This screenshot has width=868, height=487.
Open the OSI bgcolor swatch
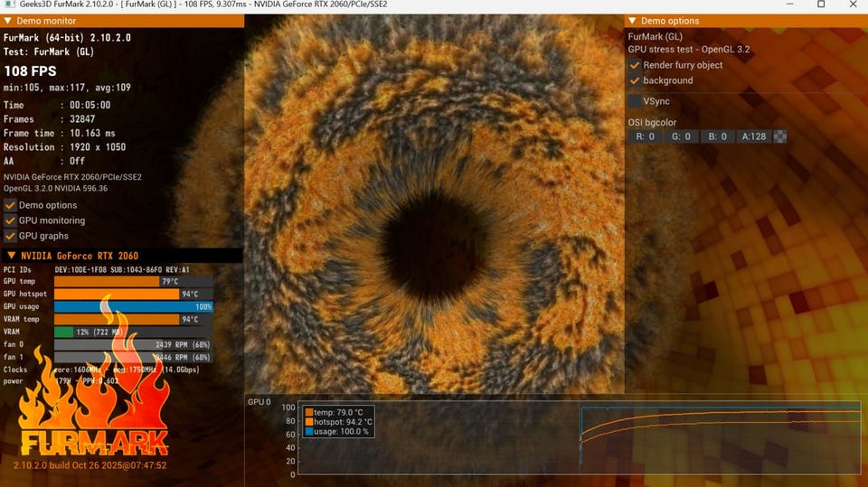tap(780, 136)
